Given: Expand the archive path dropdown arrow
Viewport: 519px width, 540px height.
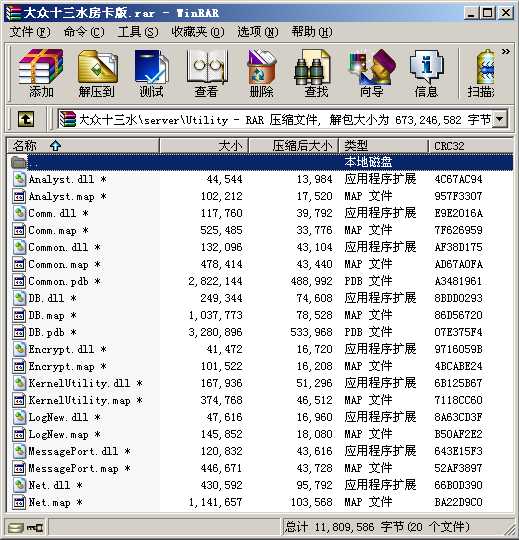Looking at the screenshot, I should tap(500, 120).
